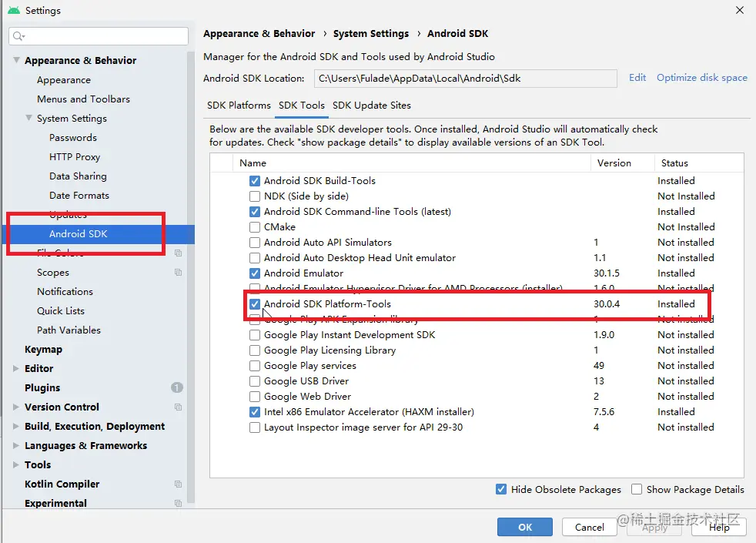The width and height of the screenshot is (756, 543).
Task: Expand the Version Control section arrow
Action: (x=16, y=407)
